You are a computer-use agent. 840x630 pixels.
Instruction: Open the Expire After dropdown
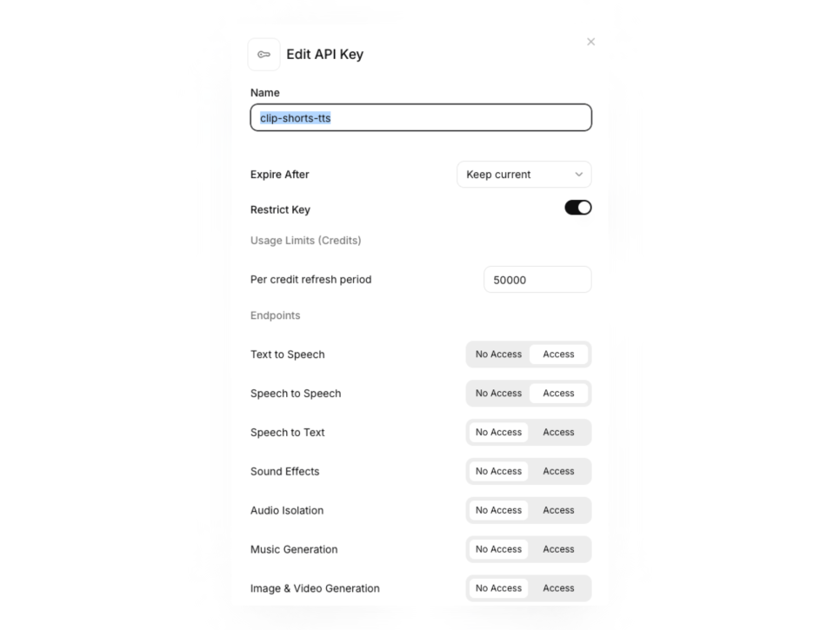coord(524,175)
